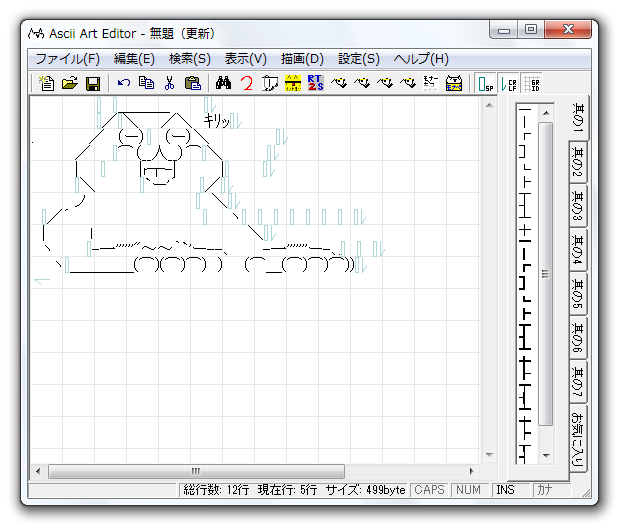Switch to the 其の3 palette tab
The height and width of the screenshot is (529, 621).
point(578,206)
